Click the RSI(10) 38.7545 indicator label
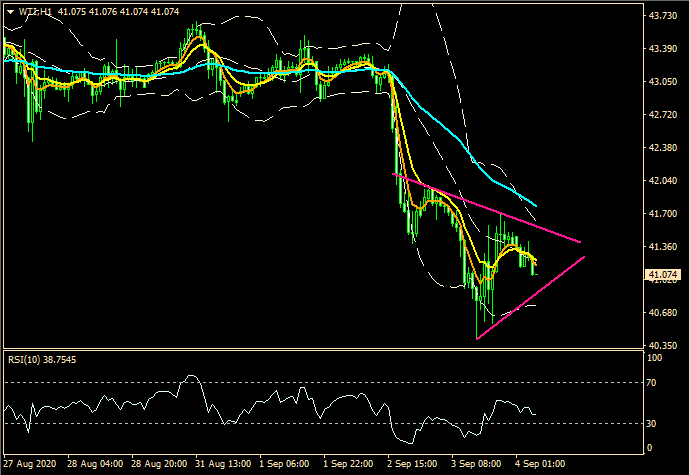690x475 pixels. (x=43, y=357)
